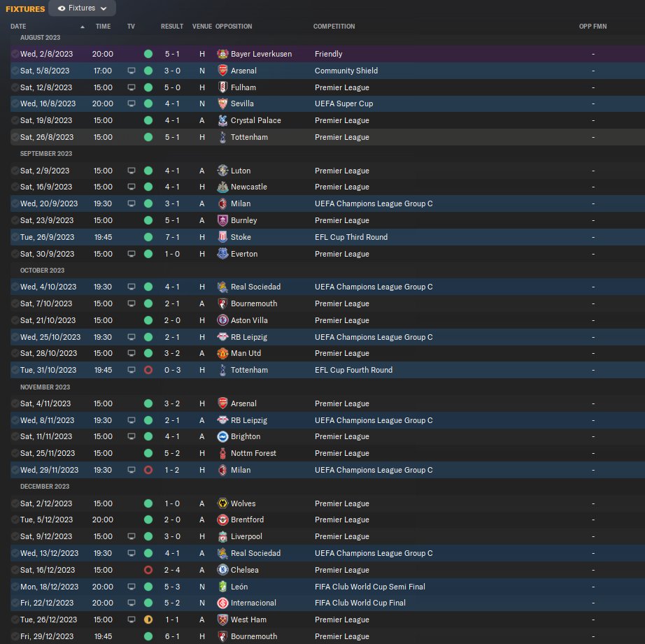This screenshot has height=644, width=645.
Task: Toggle the checkmark for Sat, 2/12/2023 fixture
Action: click(15, 503)
